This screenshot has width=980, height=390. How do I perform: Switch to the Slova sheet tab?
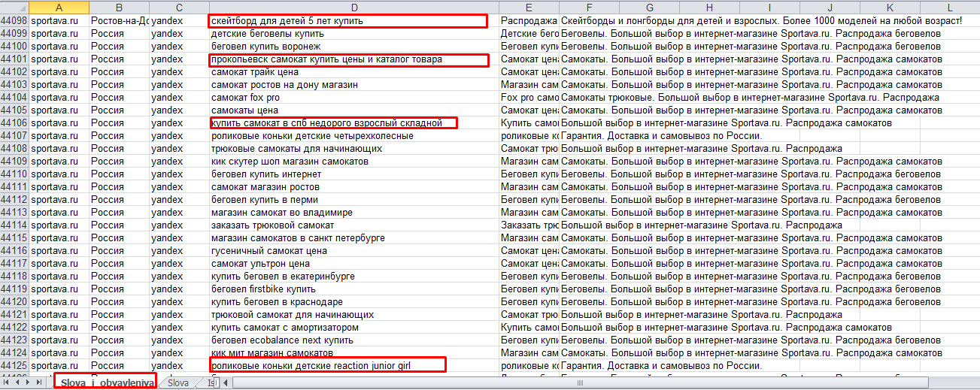click(x=178, y=382)
